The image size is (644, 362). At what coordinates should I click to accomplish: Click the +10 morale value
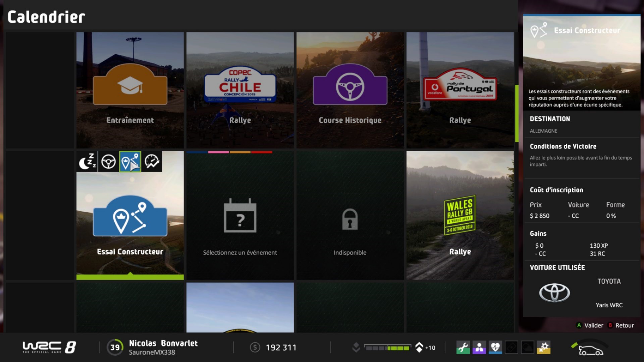click(x=430, y=348)
